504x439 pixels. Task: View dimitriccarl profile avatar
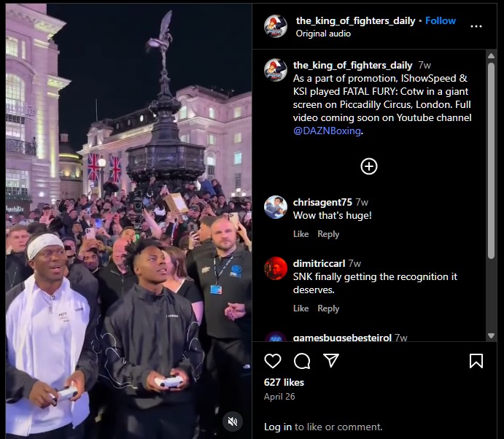[x=276, y=268]
